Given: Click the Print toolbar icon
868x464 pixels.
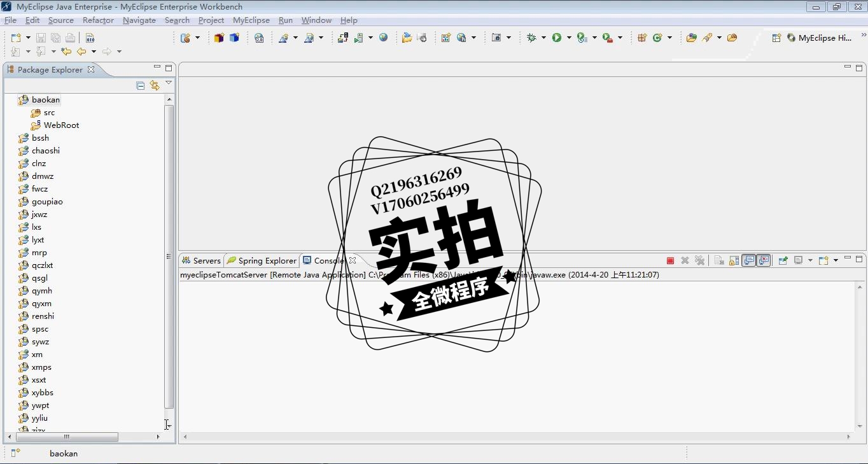Looking at the screenshot, I should [70, 38].
